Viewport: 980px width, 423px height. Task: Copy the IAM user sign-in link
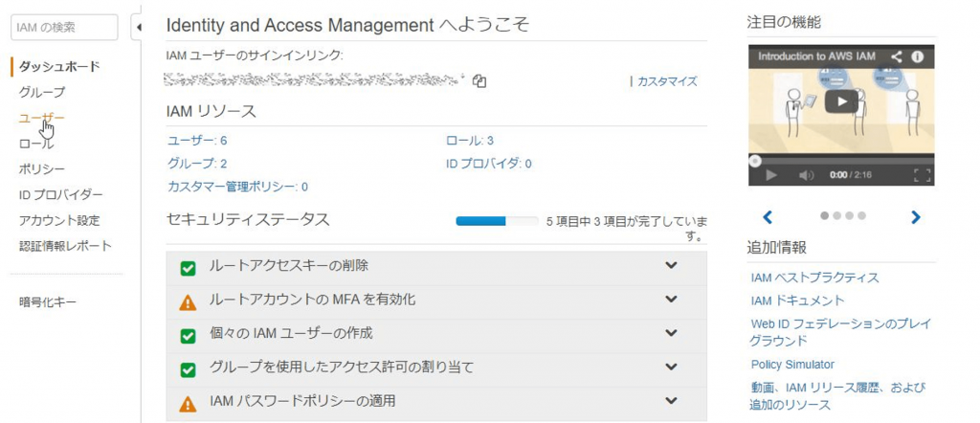tap(479, 81)
